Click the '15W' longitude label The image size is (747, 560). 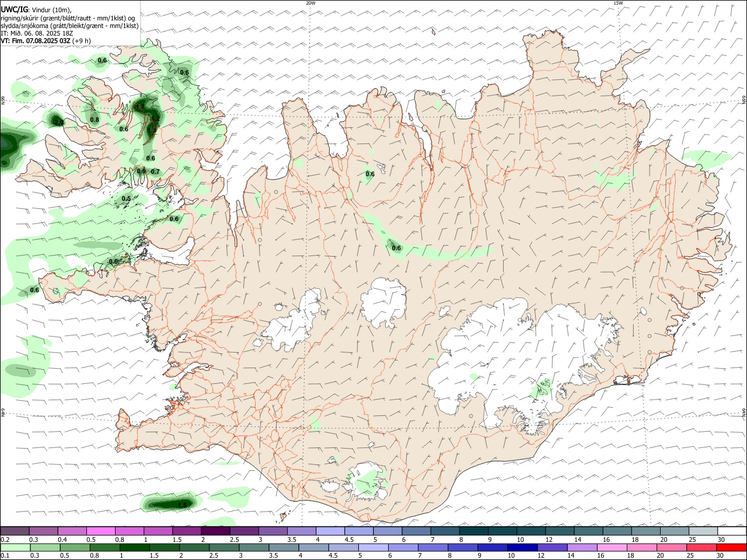coord(618,3)
